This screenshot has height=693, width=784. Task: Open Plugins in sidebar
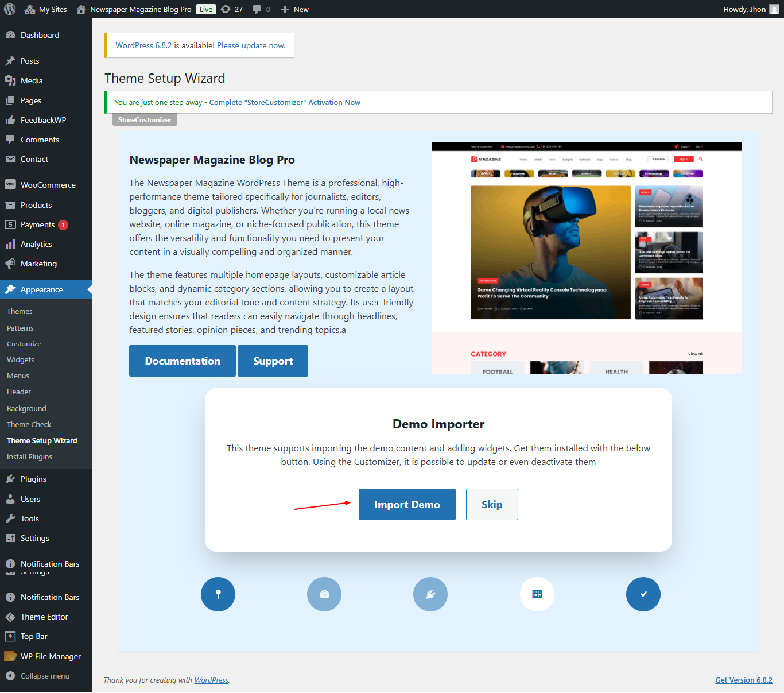pos(46,479)
